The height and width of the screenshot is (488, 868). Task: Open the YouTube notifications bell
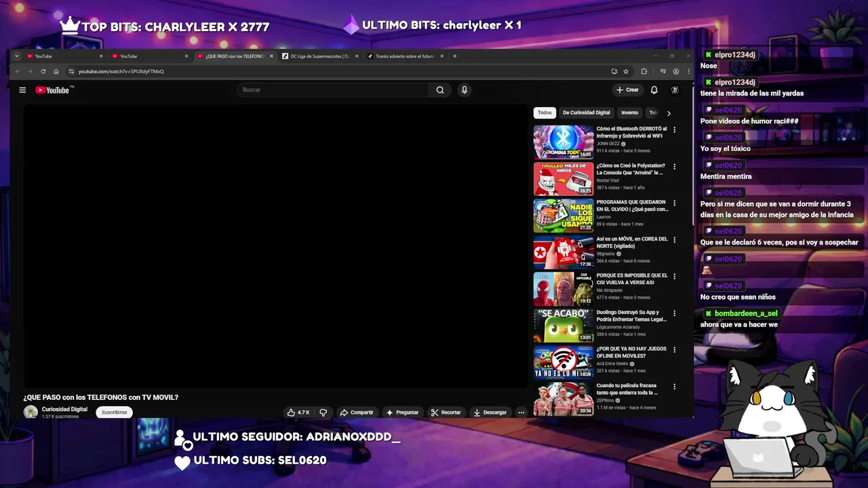(654, 89)
